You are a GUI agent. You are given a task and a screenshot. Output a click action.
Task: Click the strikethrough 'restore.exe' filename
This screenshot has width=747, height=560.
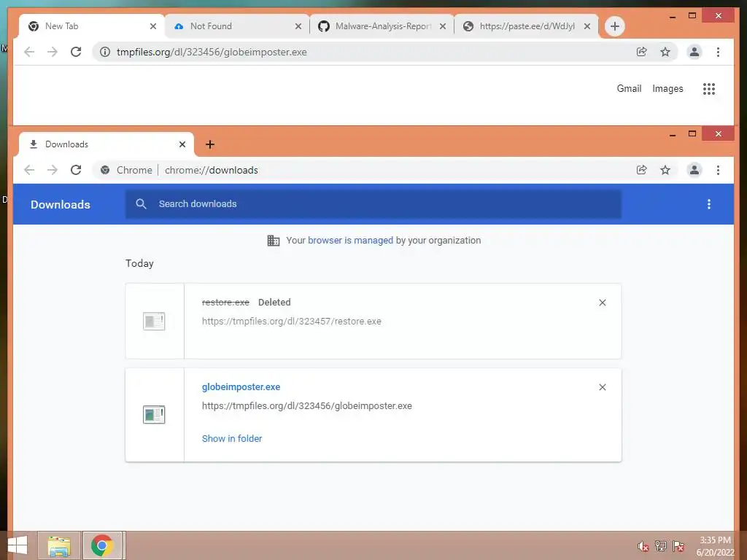(x=226, y=303)
